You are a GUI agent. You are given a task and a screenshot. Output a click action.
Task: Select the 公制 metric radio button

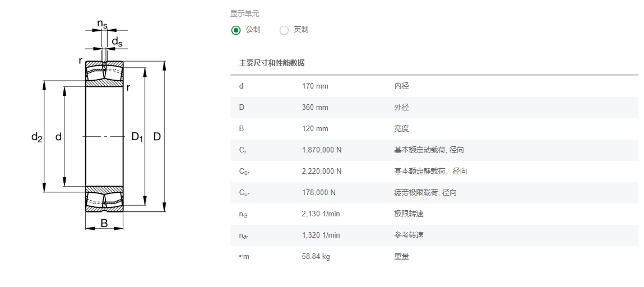(x=236, y=30)
